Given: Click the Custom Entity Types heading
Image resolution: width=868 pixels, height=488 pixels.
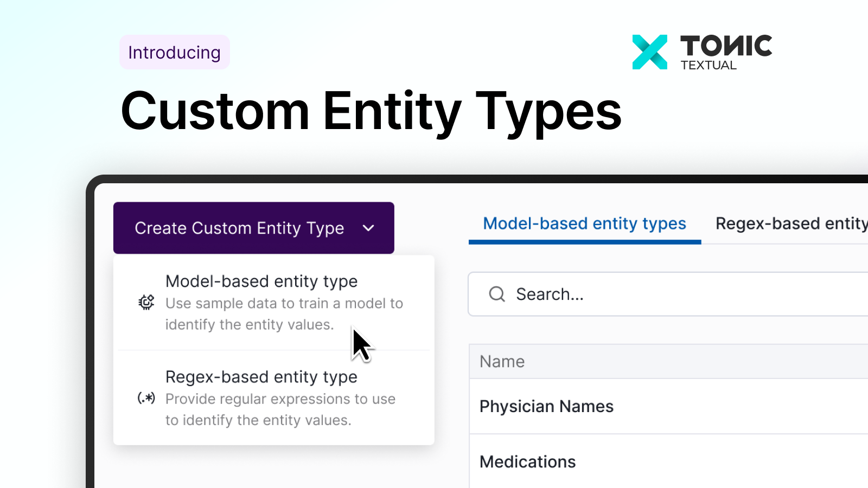Looking at the screenshot, I should 371,111.
